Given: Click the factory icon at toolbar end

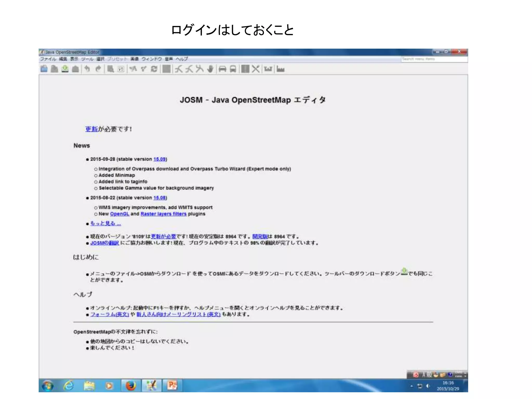Looking at the screenshot, I should coord(281,69).
